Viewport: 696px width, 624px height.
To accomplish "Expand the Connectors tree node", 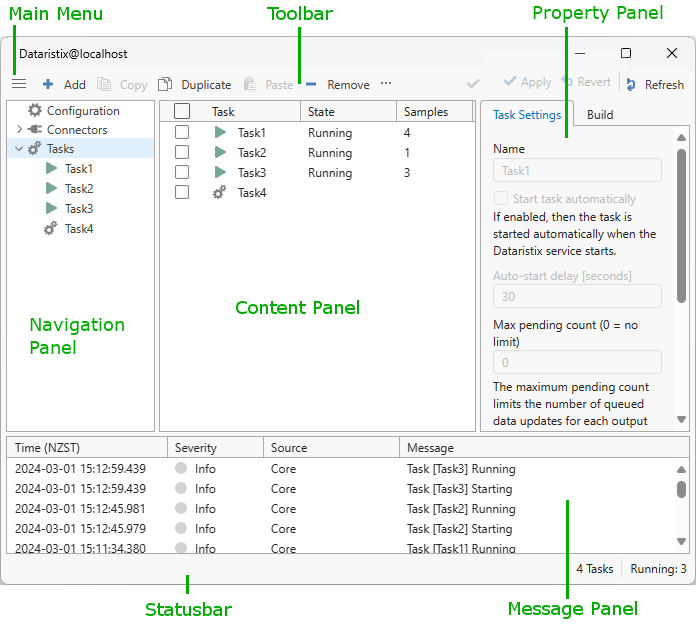I will (19, 130).
